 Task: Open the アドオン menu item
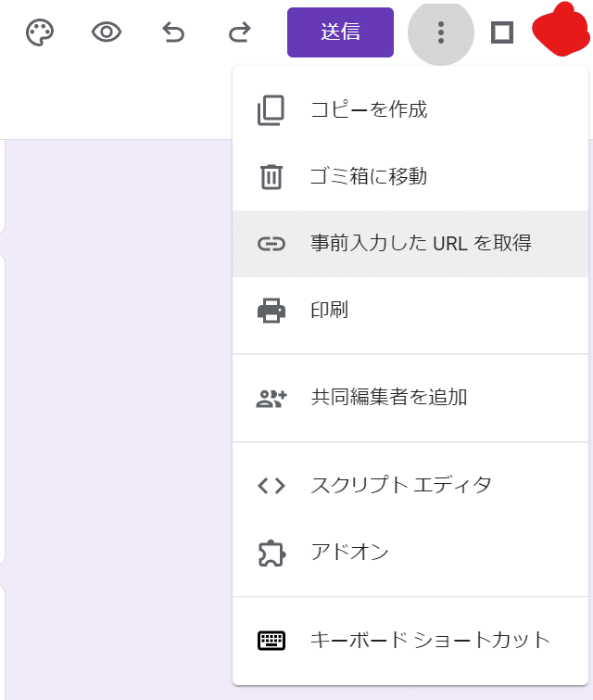click(x=410, y=553)
